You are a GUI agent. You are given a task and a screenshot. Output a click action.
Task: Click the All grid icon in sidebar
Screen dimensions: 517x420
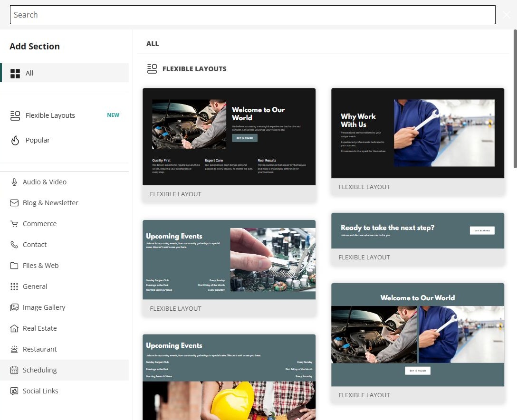[x=15, y=73]
